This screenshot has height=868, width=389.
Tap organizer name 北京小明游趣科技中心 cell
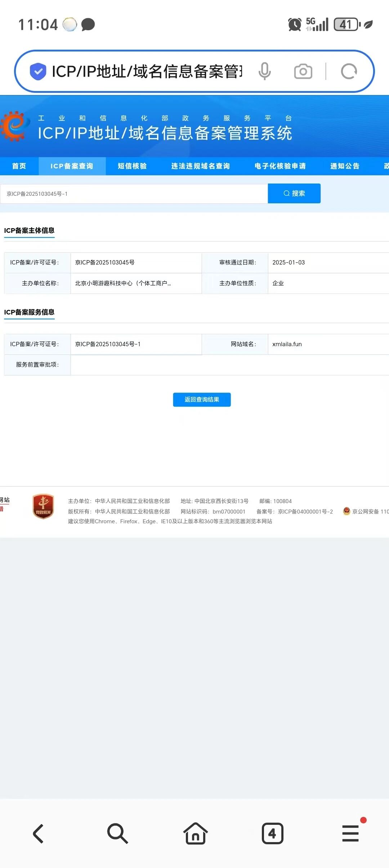coord(136,283)
